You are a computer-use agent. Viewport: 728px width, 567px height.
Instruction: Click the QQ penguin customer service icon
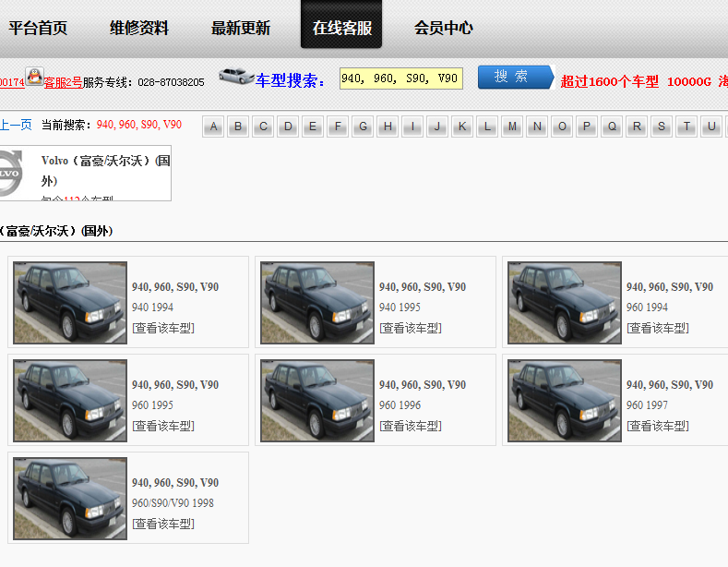(x=34, y=77)
